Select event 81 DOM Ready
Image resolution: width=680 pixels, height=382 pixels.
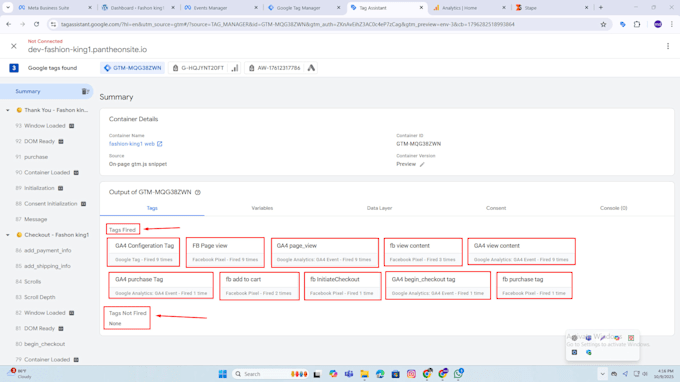pos(39,329)
